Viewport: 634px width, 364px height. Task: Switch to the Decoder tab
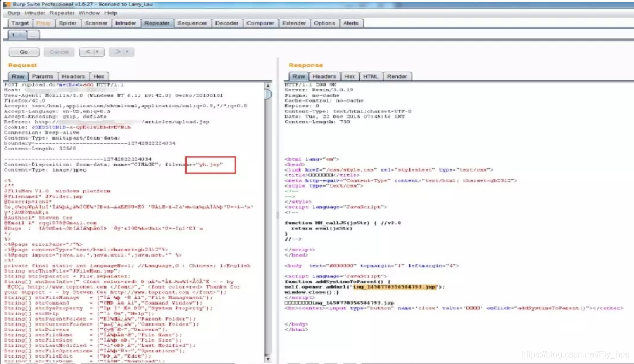[x=227, y=23]
